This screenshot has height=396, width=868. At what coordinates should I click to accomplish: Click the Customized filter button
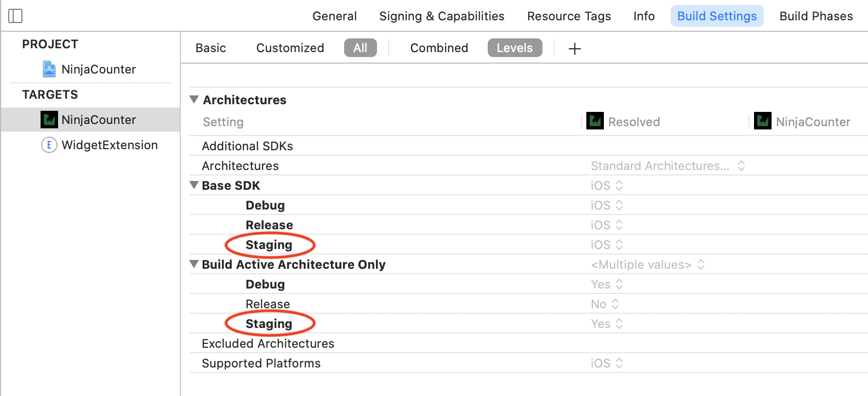(290, 48)
